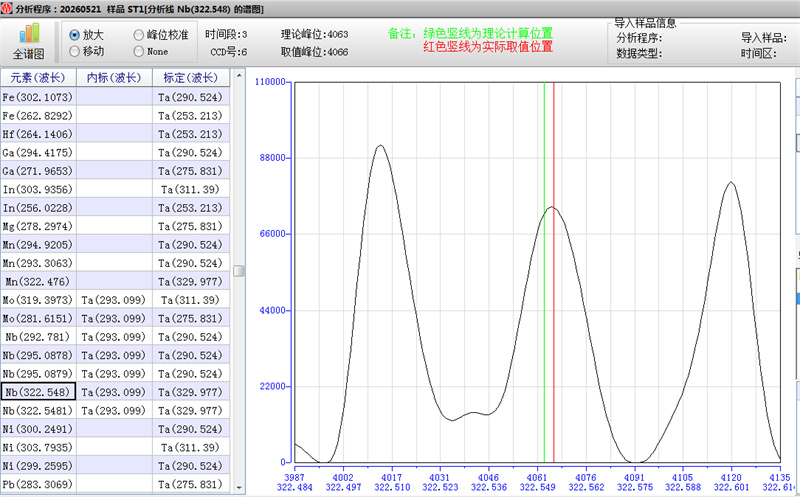Select the Mn(294.9205) element
The image size is (800, 497).
[x=38, y=244]
